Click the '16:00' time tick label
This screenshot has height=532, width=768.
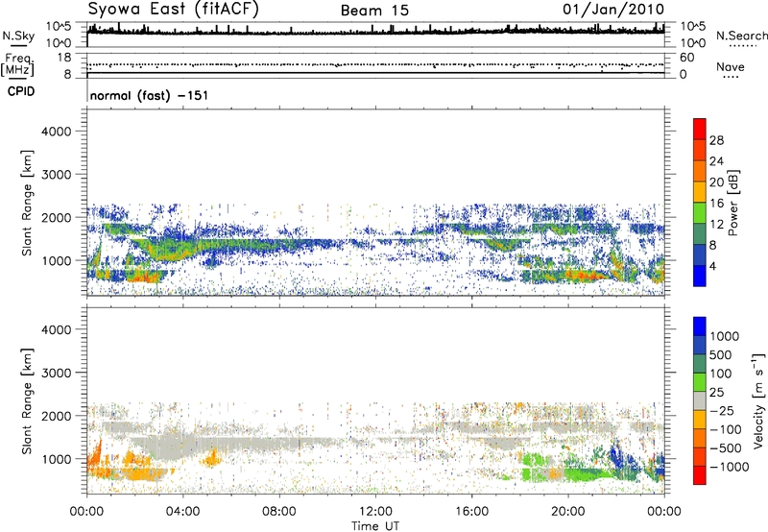click(471, 512)
